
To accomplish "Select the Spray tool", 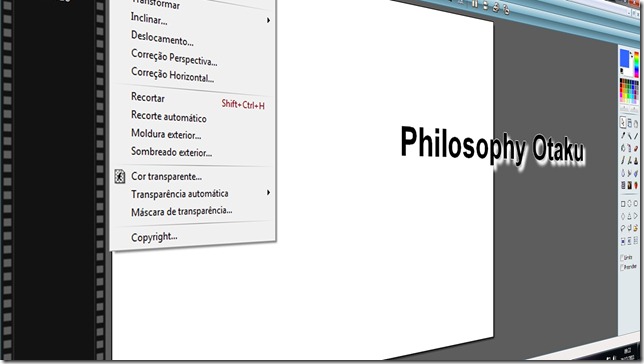I will pos(630,148).
